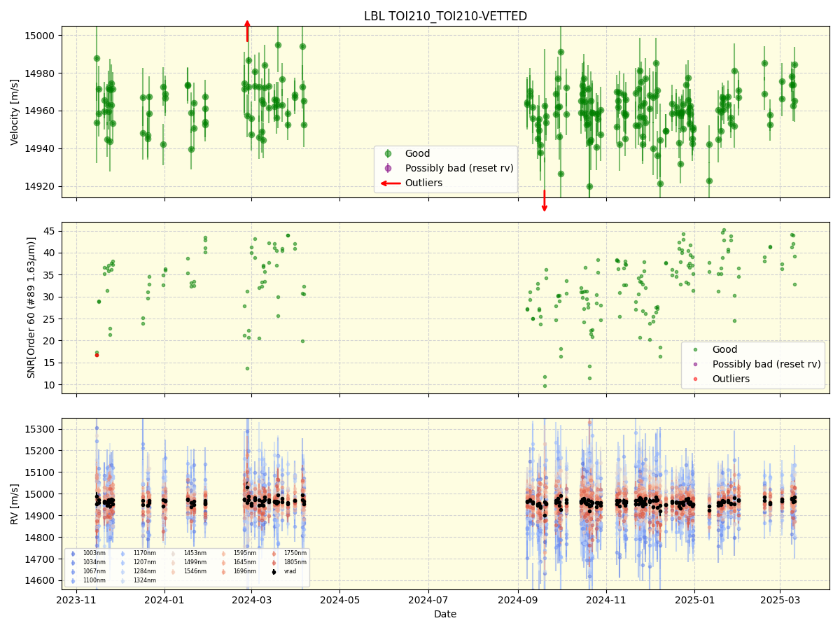Select the 1546nm color swatch
The image size is (840, 630).
(173, 570)
